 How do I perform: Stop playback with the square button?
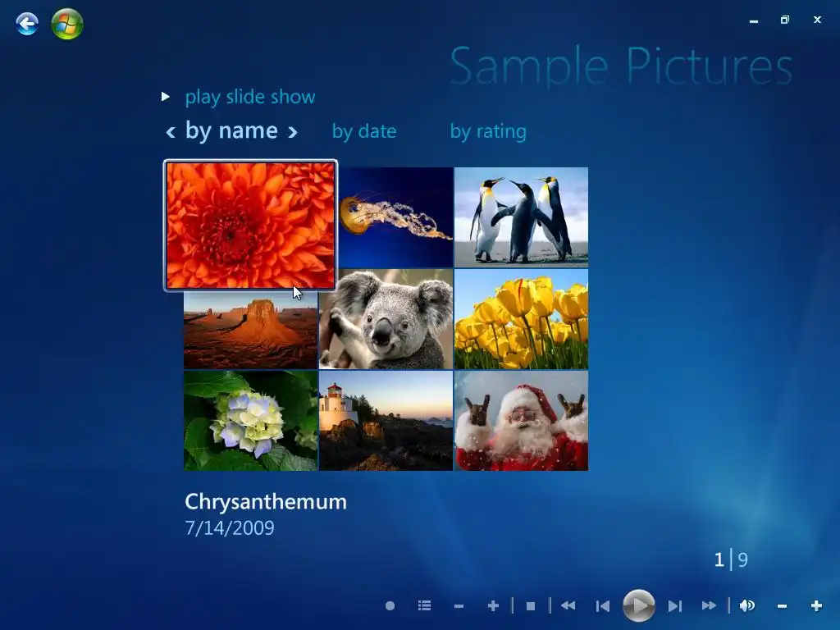(x=531, y=606)
